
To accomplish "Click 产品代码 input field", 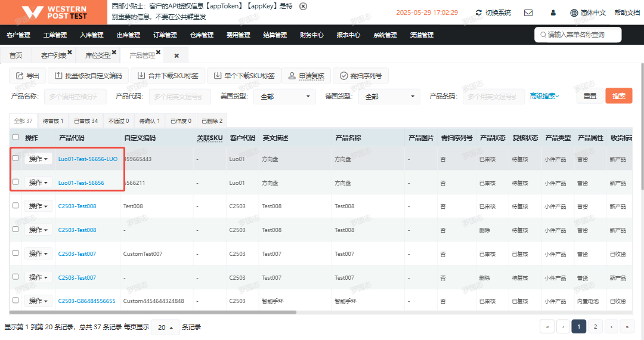I will 180,97.
